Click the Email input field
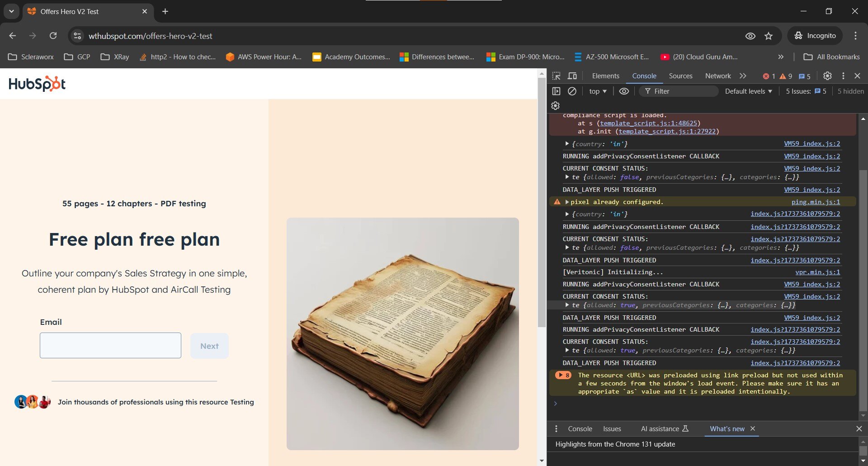 click(x=110, y=346)
